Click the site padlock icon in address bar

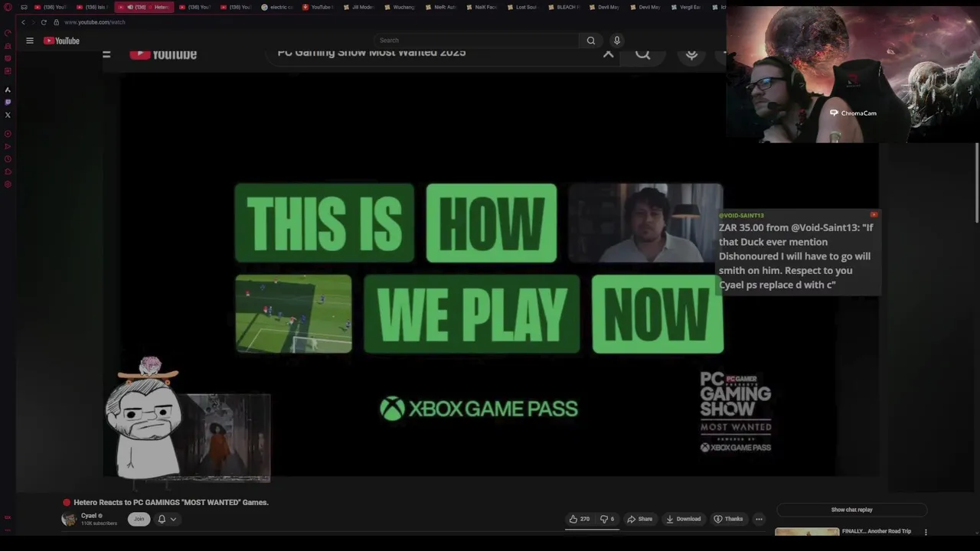(x=56, y=22)
